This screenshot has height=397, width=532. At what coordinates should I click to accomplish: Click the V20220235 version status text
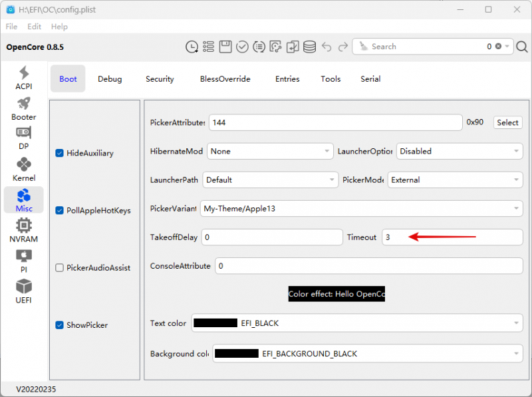(x=36, y=389)
